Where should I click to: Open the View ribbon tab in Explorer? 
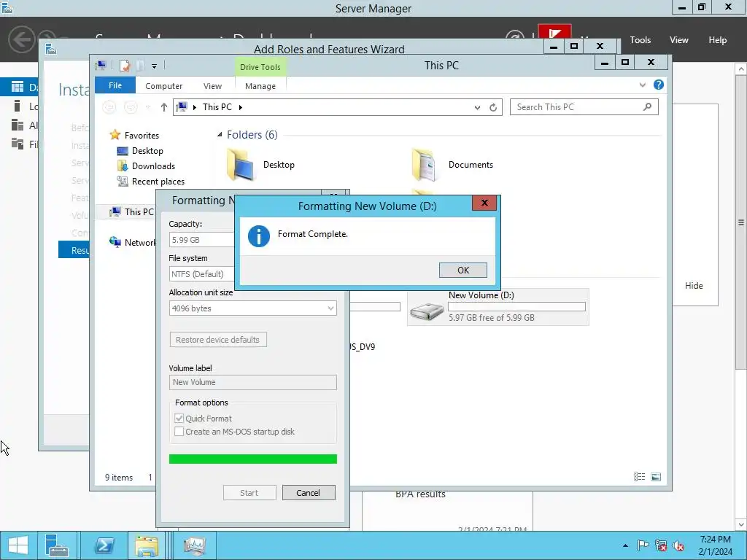pyautogui.click(x=212, y=86)
